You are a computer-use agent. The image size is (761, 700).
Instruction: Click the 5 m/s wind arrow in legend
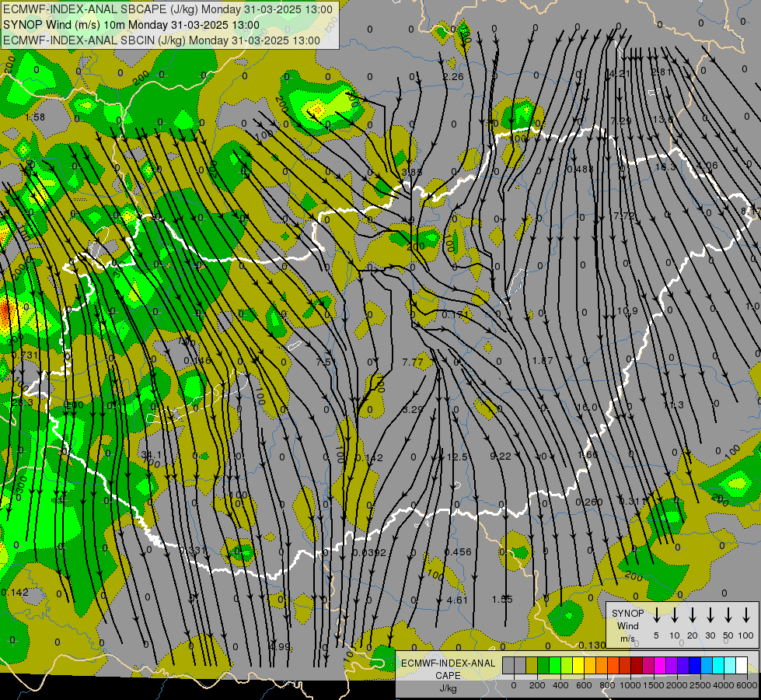[656, 615]
